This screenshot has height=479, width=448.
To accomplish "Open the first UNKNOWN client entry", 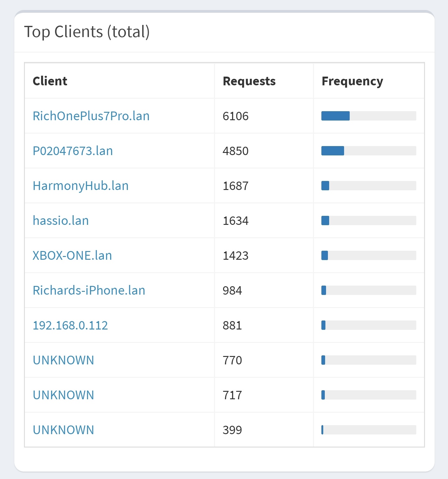I will coord(63,360).
